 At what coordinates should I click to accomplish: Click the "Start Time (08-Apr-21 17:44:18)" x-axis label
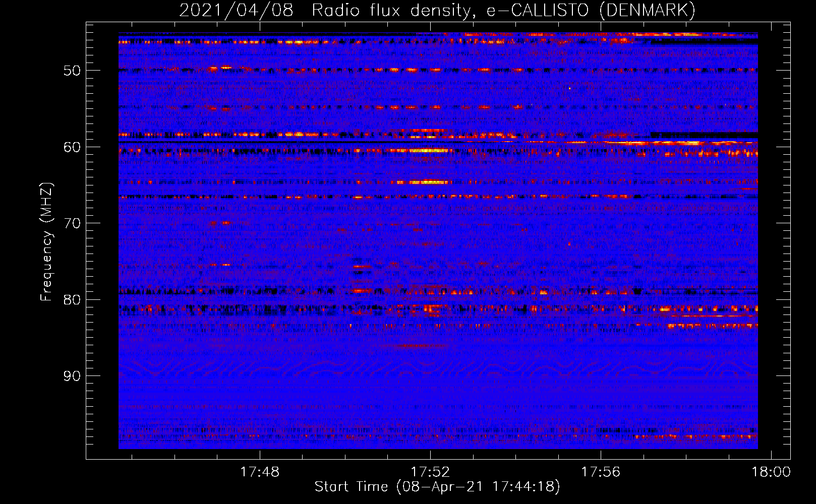tap(437, 487)
